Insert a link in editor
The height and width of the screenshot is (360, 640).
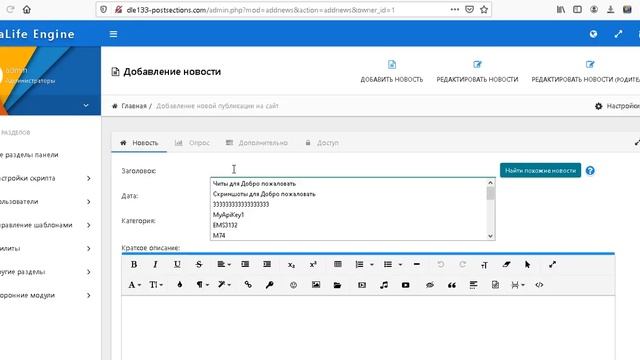tap(248, 285)
